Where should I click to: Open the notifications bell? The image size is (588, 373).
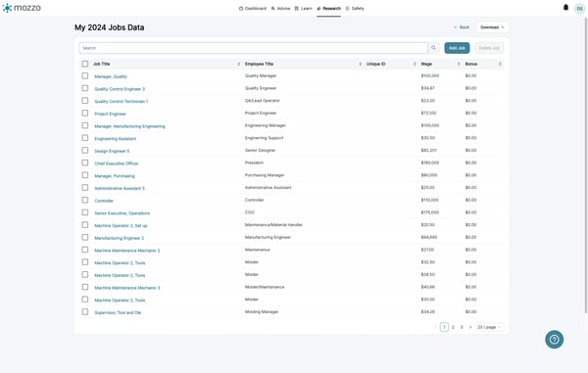(x=565, y=8)
